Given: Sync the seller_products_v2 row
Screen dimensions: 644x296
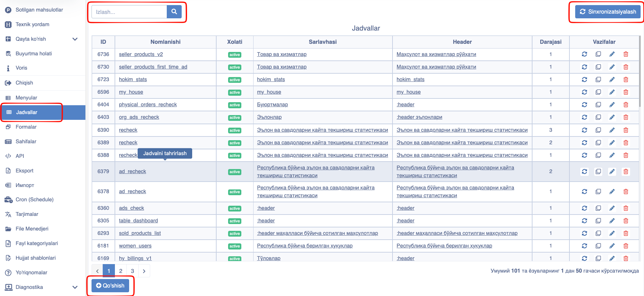Looking at the screenshot, I should tap(584, 54).
